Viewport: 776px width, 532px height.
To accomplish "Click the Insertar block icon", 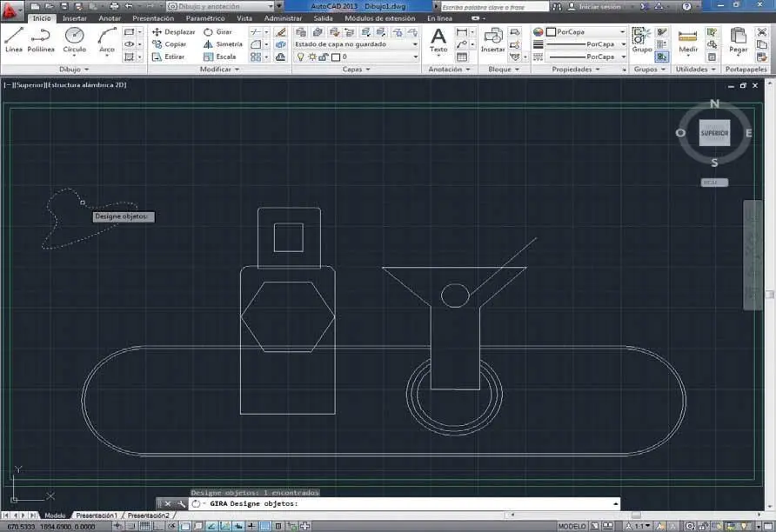I will point(493,40).
